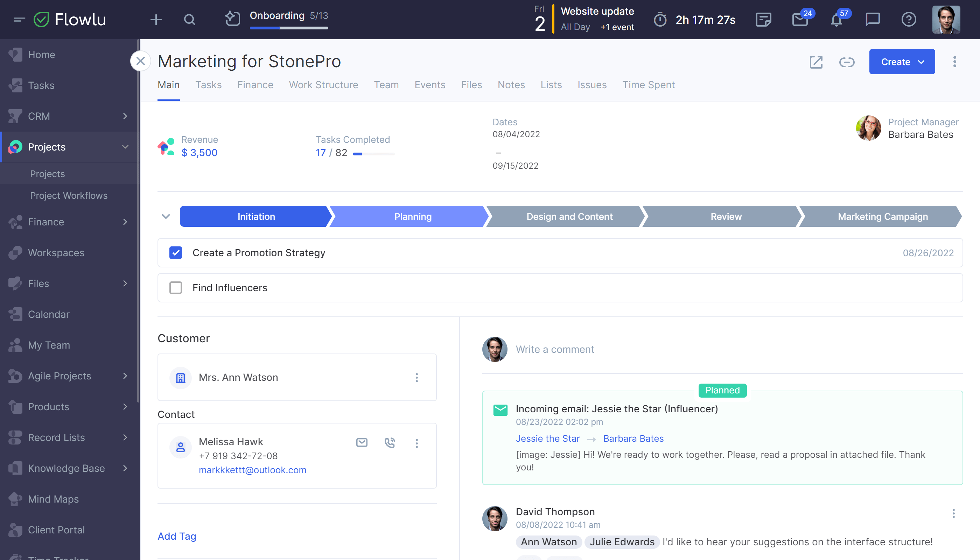The height and width of the screenshot is (560, 980).
Task: Switch to the project Finance tab
Action: 255,85
